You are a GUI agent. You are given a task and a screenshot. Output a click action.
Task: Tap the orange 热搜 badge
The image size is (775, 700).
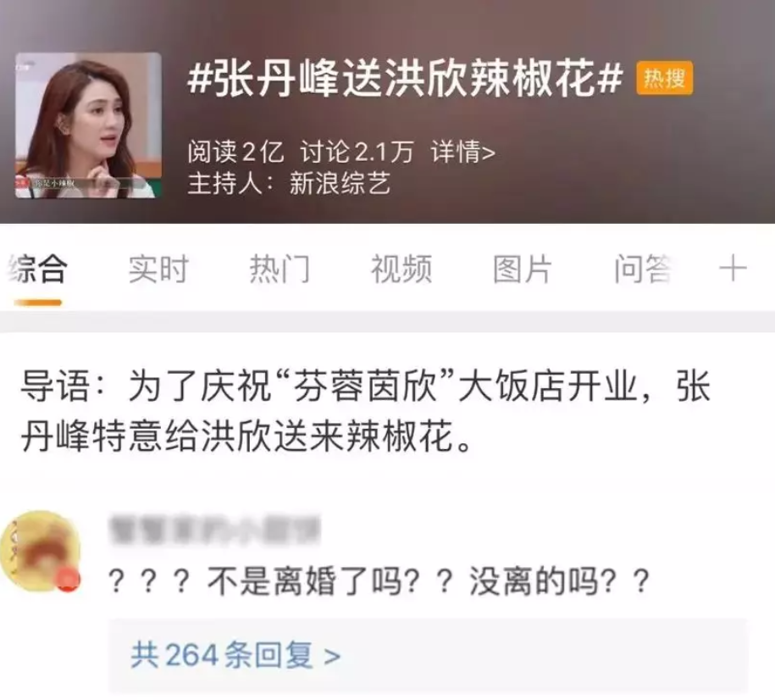point(664,78)
